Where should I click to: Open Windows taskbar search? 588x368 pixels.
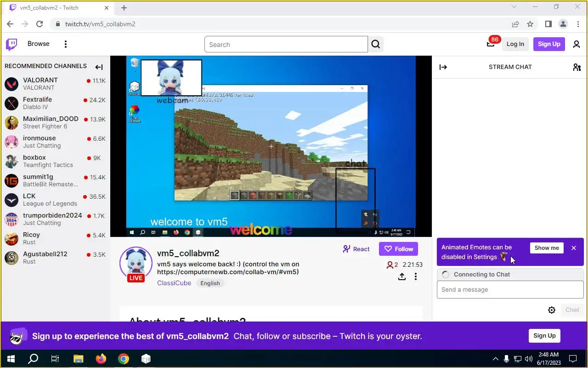[x=33, y=359]
